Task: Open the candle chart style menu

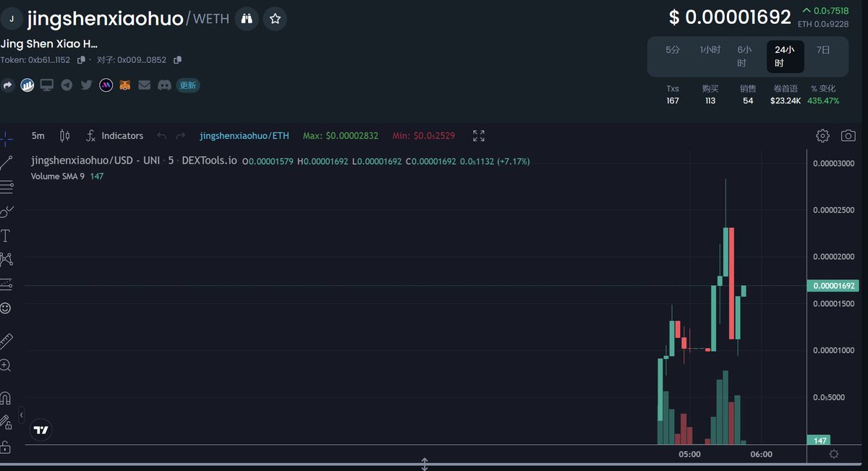Action: [64, 135]
